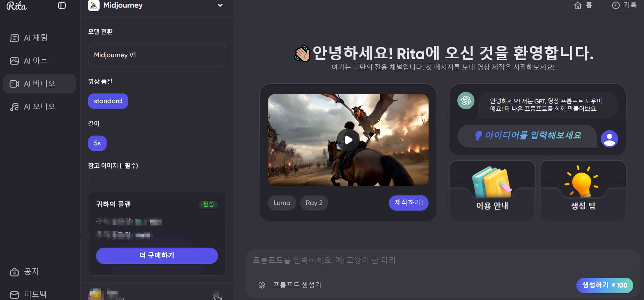Click the 더 구매하기 purchase button

156,255
